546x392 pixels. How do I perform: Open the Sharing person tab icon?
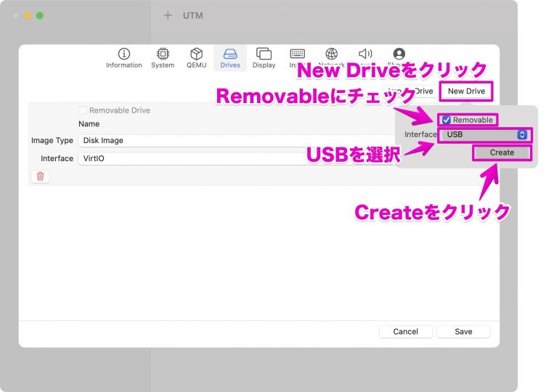point(399,54)
